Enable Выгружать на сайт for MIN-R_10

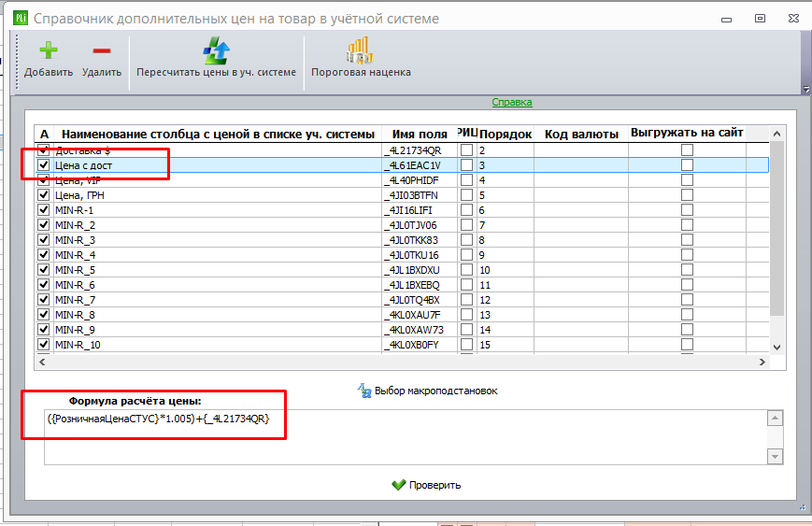pyautogui.click(x=687, y=344)
